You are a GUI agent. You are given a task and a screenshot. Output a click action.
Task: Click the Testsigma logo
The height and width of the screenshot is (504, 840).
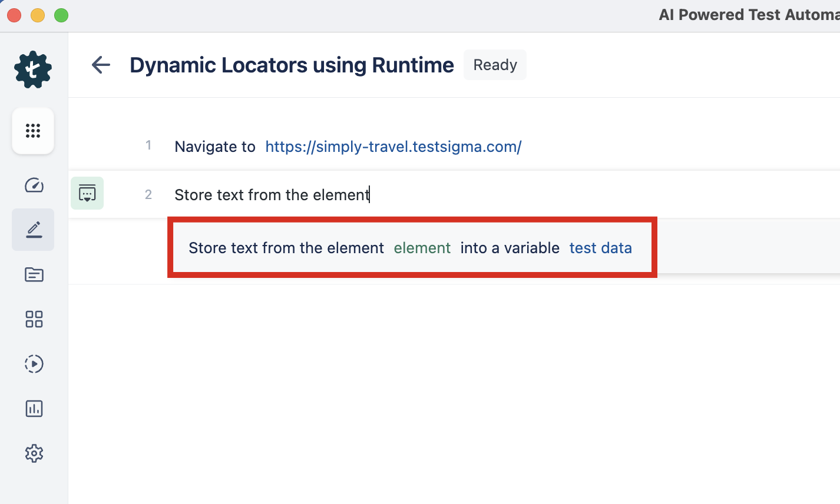point(32,69)
